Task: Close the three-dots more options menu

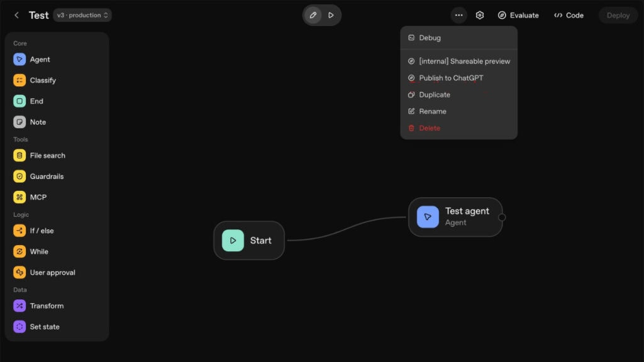Action: coord(458,15)
